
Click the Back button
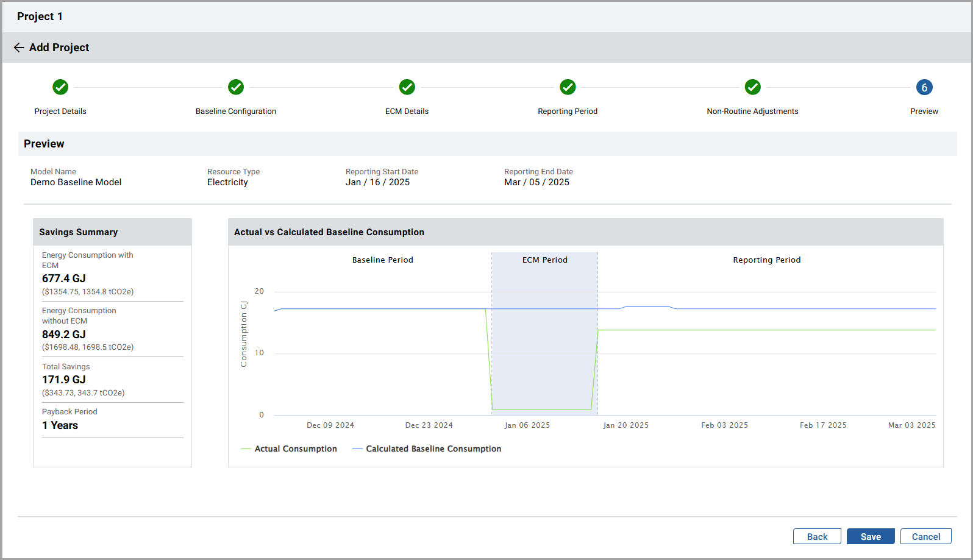[x=817, y=537]
